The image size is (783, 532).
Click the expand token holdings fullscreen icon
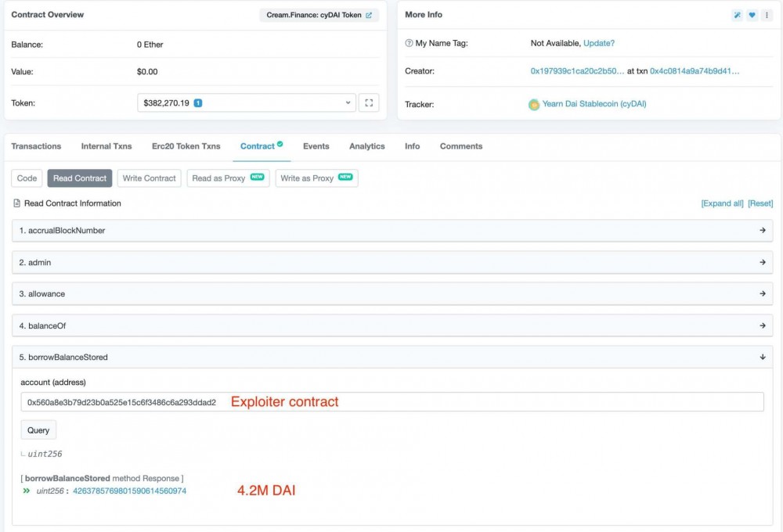coord(369,102)
